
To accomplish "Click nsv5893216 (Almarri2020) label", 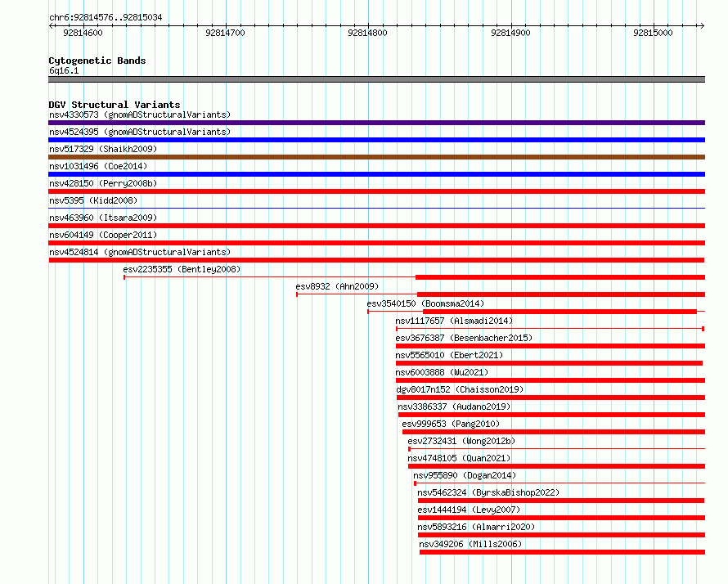I will point(476,527).
